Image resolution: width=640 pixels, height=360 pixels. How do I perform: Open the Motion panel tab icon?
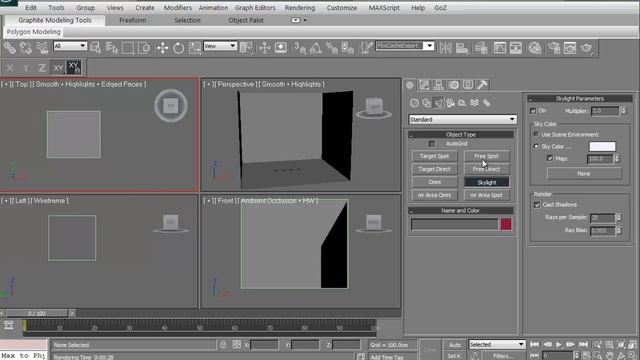(453, 85)
